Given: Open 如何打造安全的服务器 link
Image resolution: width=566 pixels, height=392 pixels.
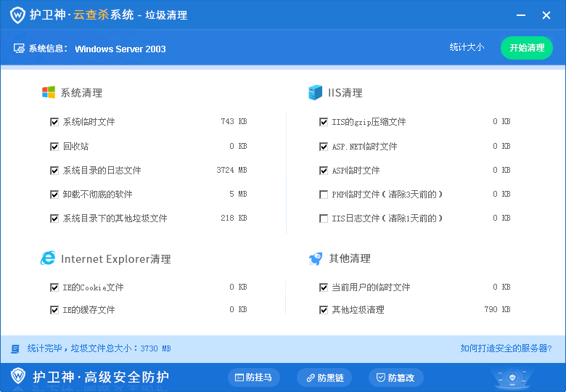Looking at the screenshot, I should (506, 348).
